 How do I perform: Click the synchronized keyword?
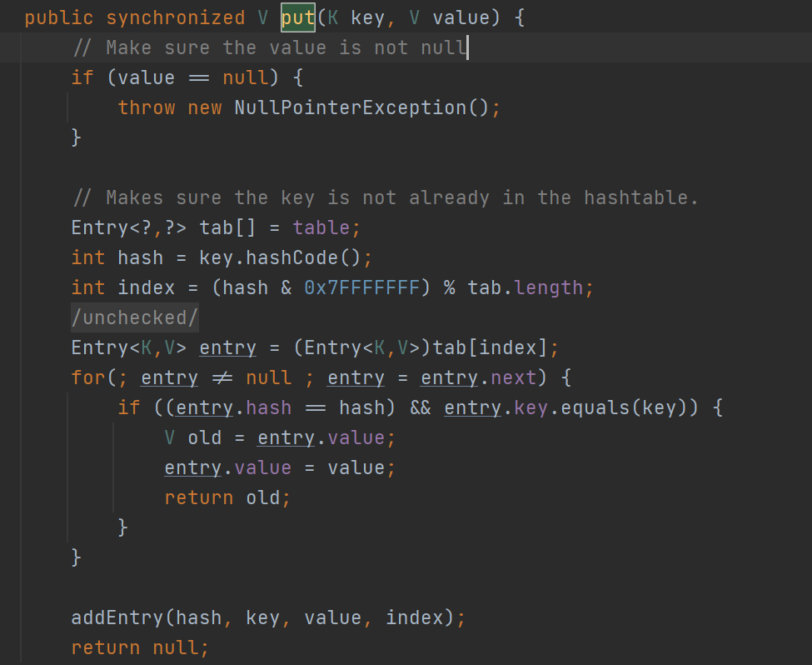176,17
